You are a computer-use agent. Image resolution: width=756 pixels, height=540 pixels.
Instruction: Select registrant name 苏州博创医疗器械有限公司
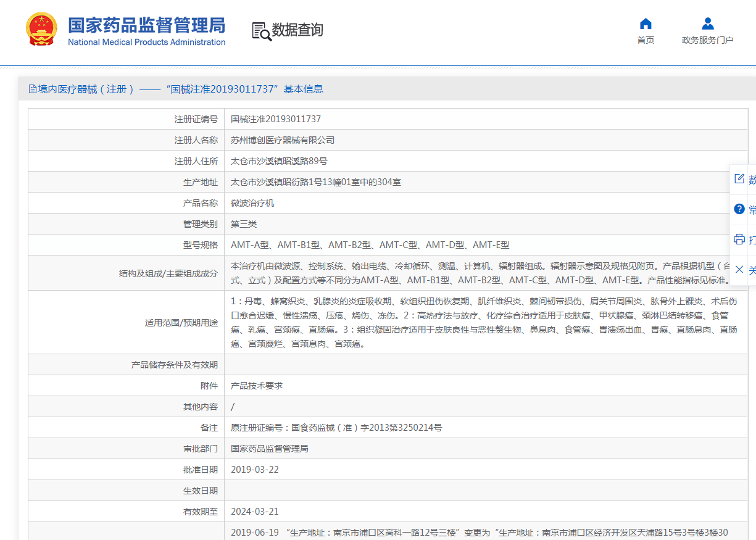(283, 140)
